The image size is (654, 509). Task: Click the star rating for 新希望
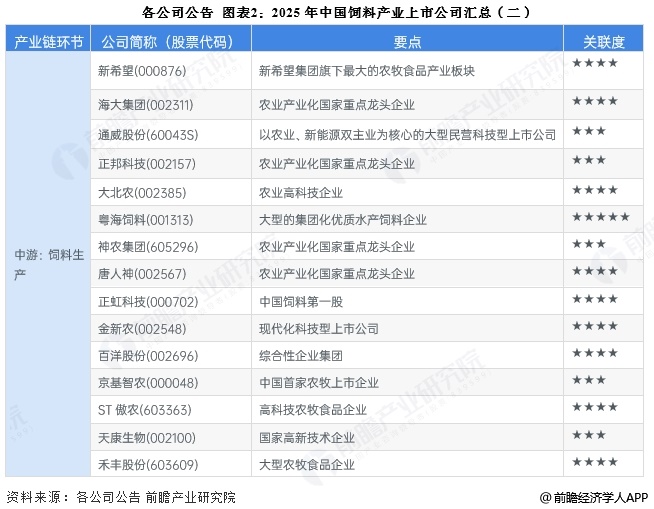pos(595,63)
